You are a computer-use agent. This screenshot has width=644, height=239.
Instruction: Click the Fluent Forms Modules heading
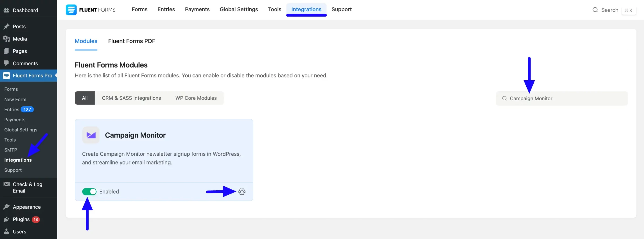(111, 65)
